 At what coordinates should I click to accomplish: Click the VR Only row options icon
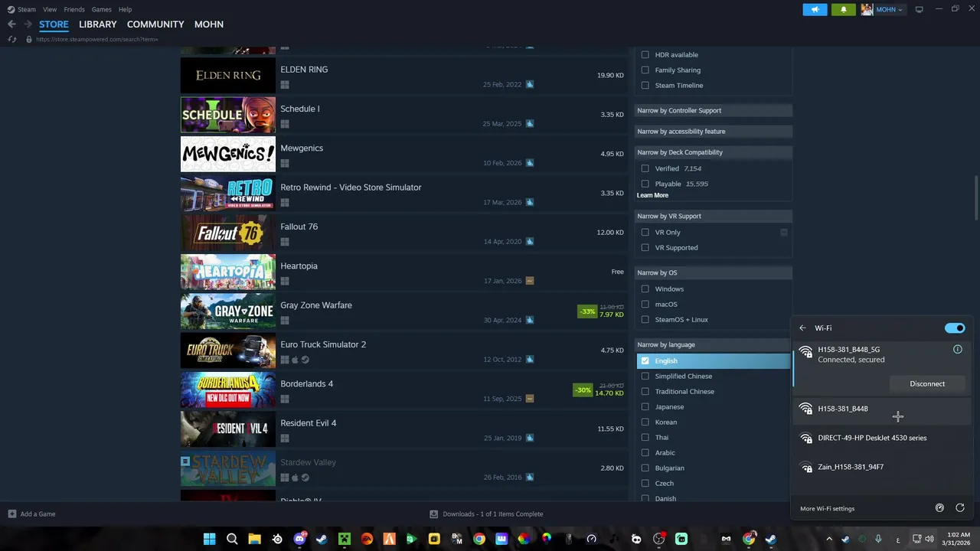pos(784,232)
